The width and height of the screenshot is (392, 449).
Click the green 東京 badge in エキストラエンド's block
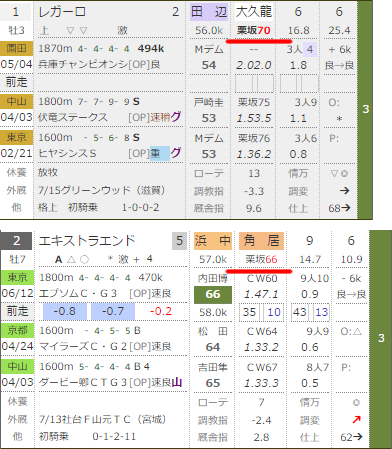coord(17,277)
